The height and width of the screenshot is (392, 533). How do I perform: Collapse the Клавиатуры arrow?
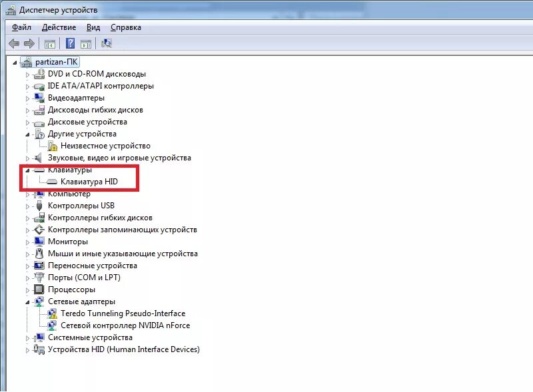27,170
